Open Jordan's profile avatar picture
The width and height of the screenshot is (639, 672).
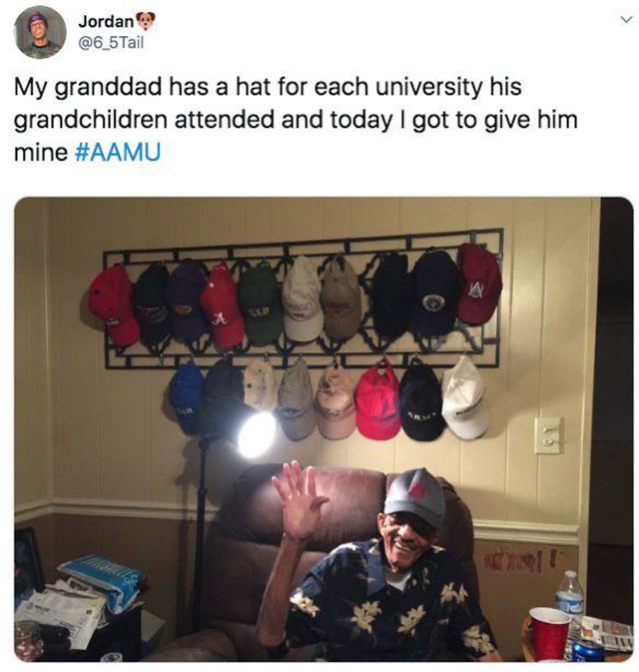pyautogui.click(x=40, y=32)
